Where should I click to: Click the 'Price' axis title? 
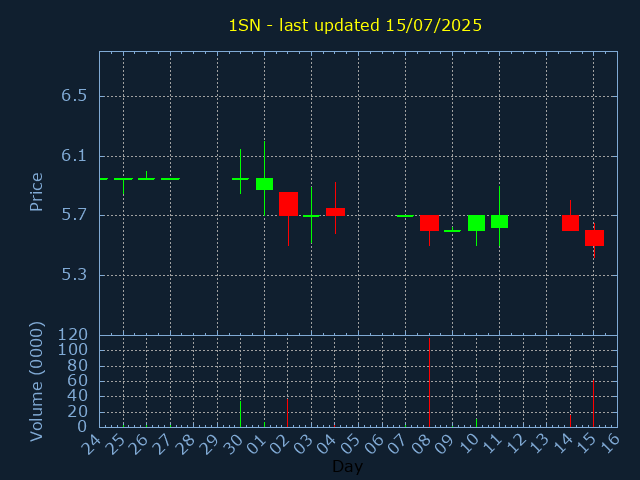[x=36, y=192]
